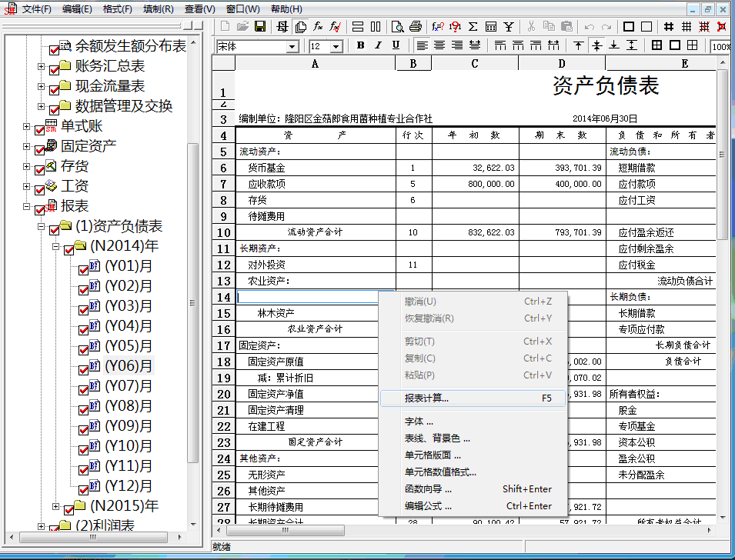Uncheck the 固定资产 tree checkbox
This screenshot has width=735, height=560.
pyautogui.click(x=40, y=147)
